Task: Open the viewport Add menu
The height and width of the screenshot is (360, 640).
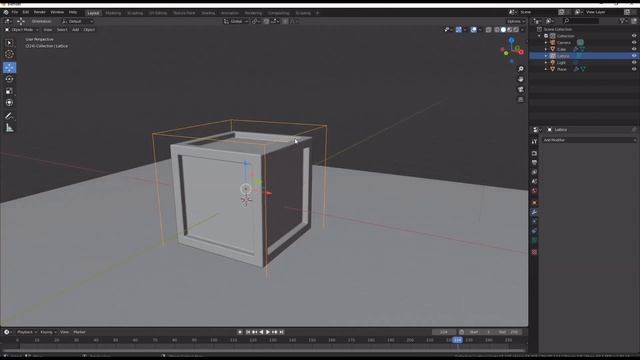Action: pos(76,30)
